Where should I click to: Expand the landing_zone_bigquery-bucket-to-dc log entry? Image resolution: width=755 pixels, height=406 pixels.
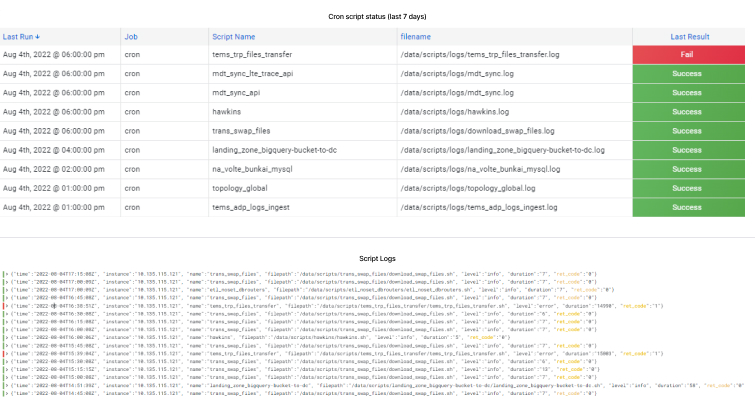click(x=4, y=385)
